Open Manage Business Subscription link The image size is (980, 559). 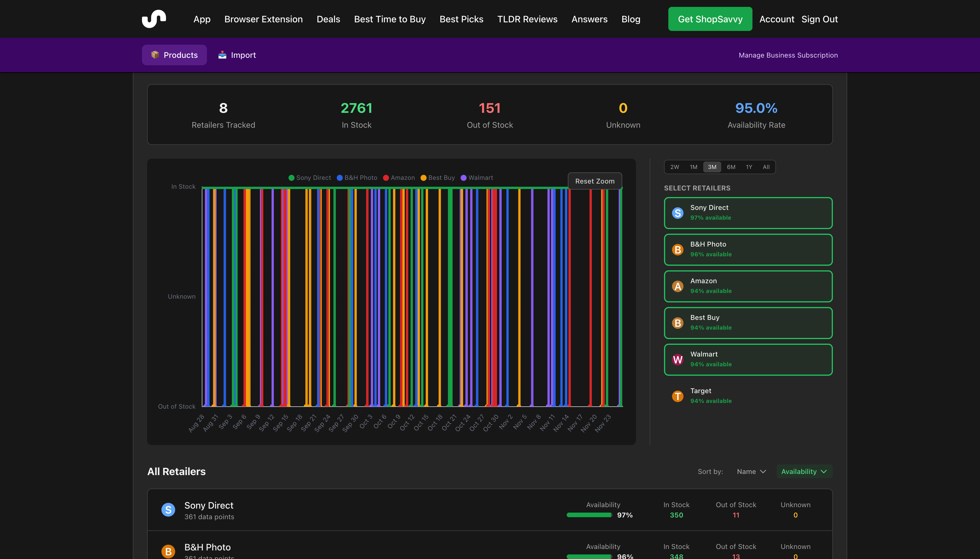click(788, 55)
